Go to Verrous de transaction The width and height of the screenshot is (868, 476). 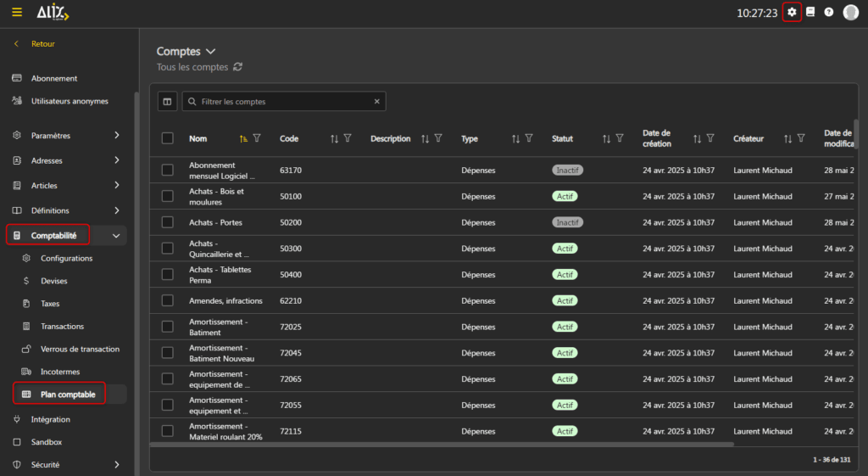coord(80,349)
